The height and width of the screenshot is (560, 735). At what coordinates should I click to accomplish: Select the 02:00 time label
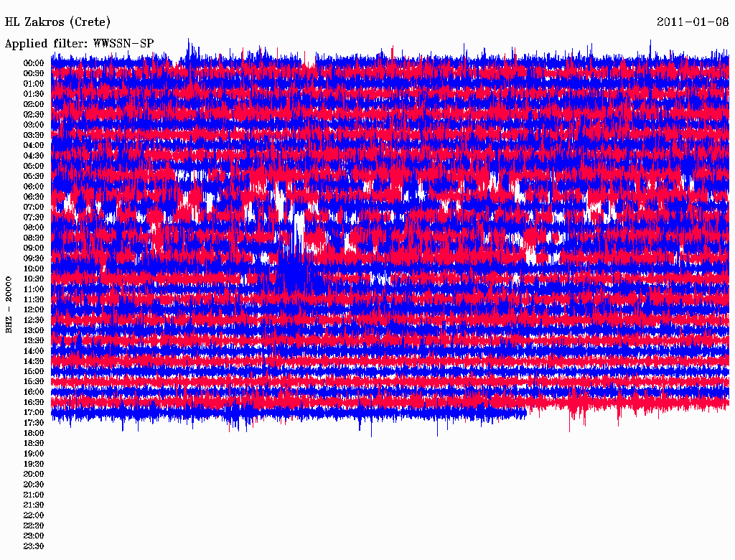34,104
